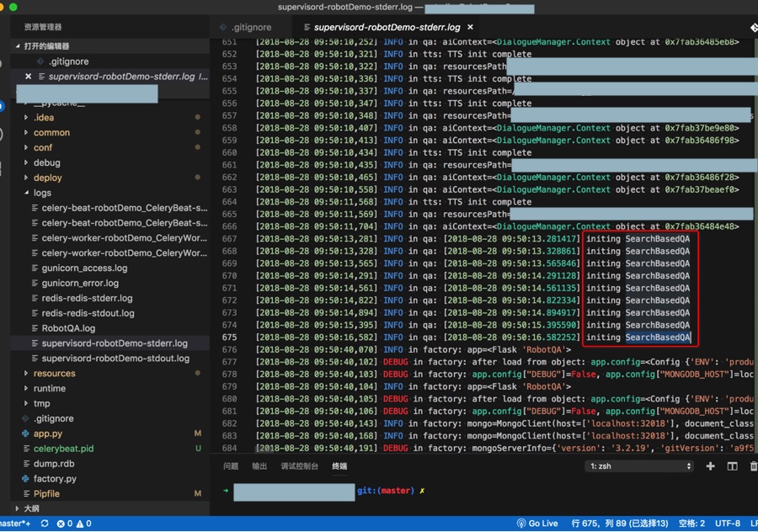Open the git changes icon at the top right of the editor
This screenshot has height=532, width=758.
753,27
